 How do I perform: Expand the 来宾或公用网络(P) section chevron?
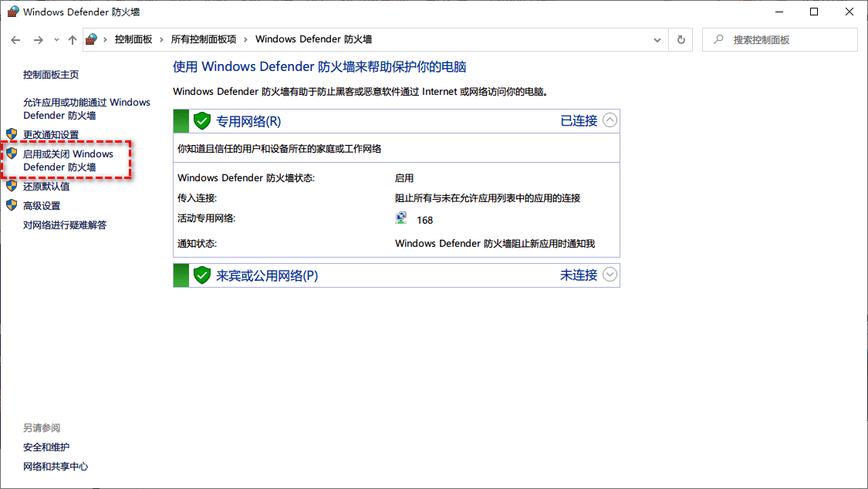[x=610, y=275]
